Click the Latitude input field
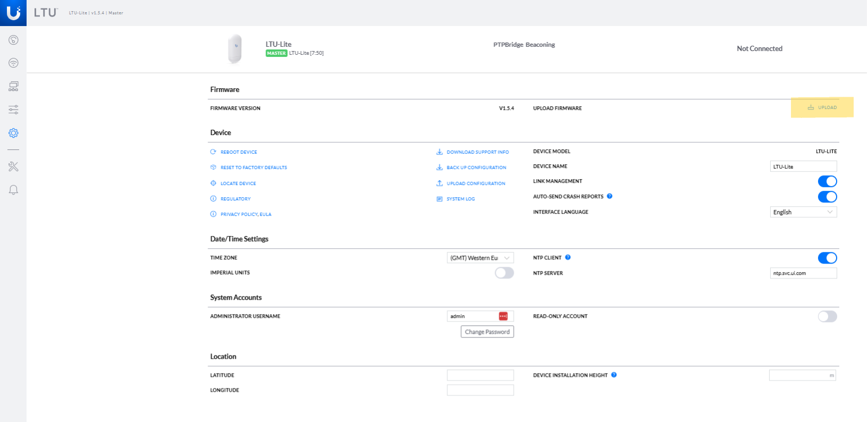The image size is (868, 422). pyautogui.click(x=480, y=375)
